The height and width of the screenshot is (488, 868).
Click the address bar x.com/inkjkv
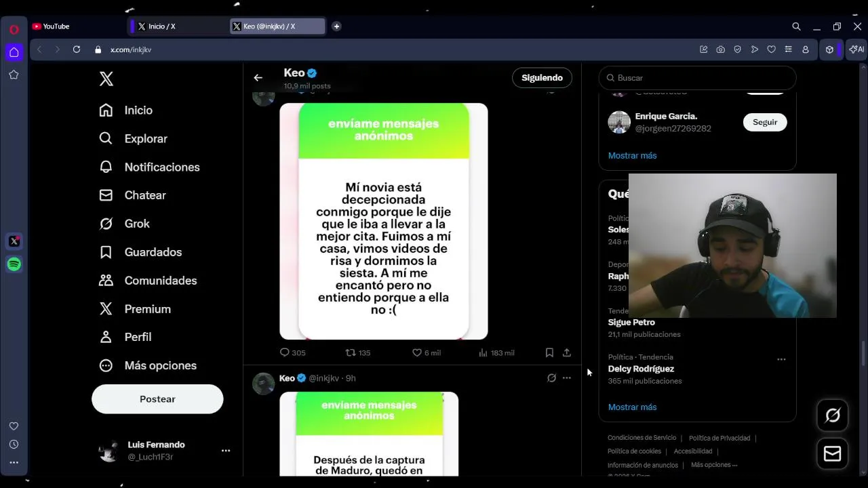(x=131, y=49)
